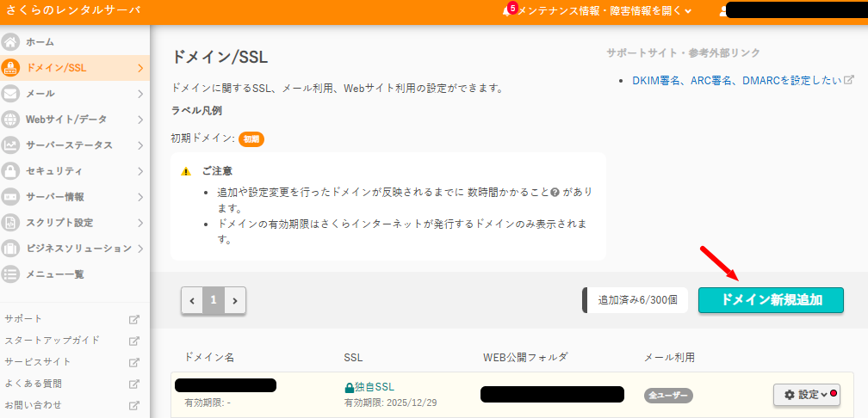Click the globe icon for Webサイト/データ
Viewport: 868px width, 418px height.
click(x=11, y=119)
